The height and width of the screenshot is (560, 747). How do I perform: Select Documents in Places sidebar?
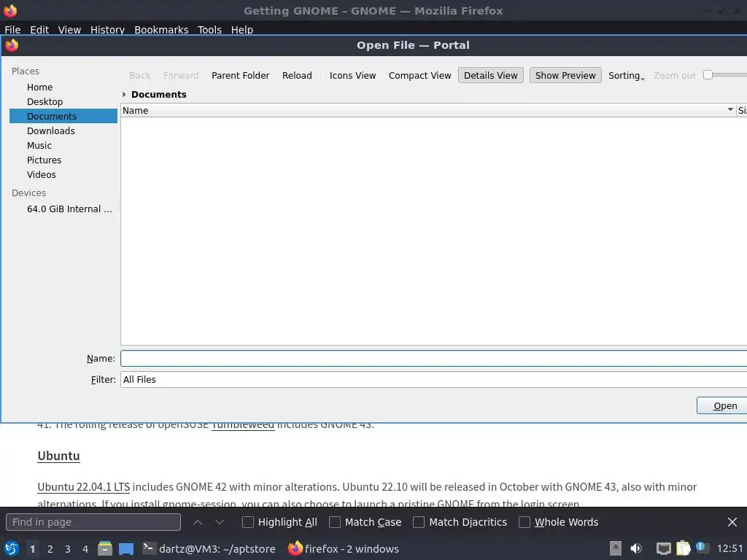coord(63,116)
